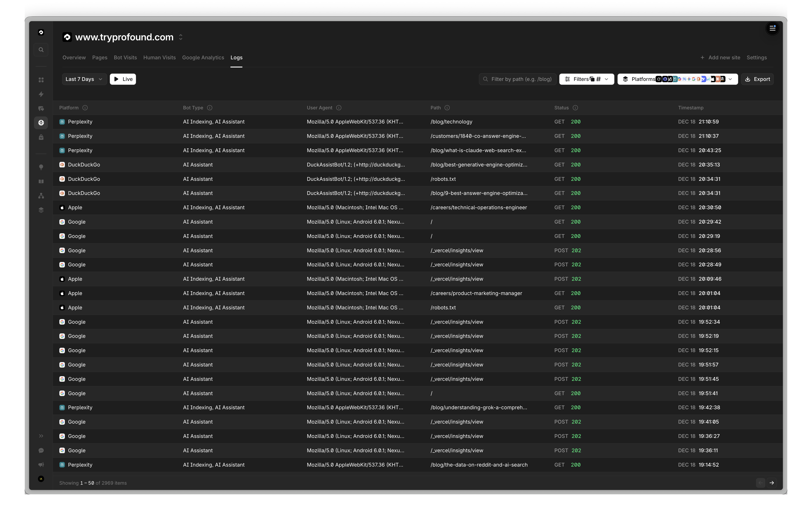Viewport: 812px width, 527px height.
Task: Click the Profound logo at top of sidebar
Action: 41,32
